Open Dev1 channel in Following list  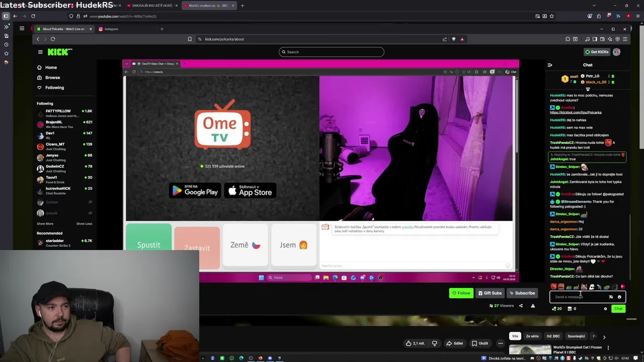(x=64, y=135)
